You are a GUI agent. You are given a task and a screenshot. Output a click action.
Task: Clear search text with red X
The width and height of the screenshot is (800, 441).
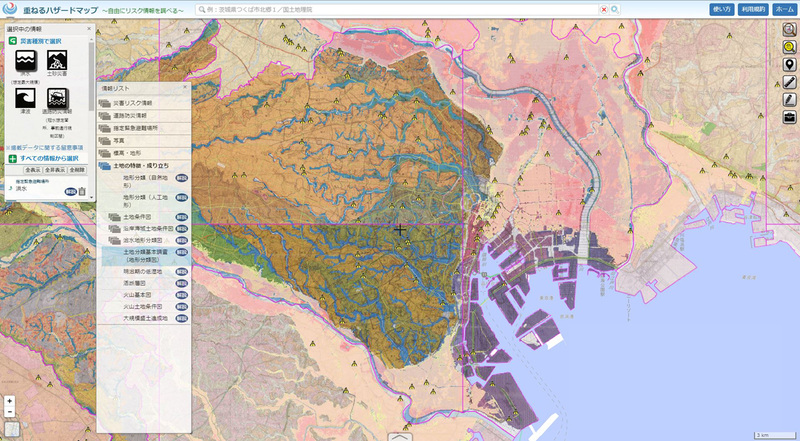click(x=604, y=10)
